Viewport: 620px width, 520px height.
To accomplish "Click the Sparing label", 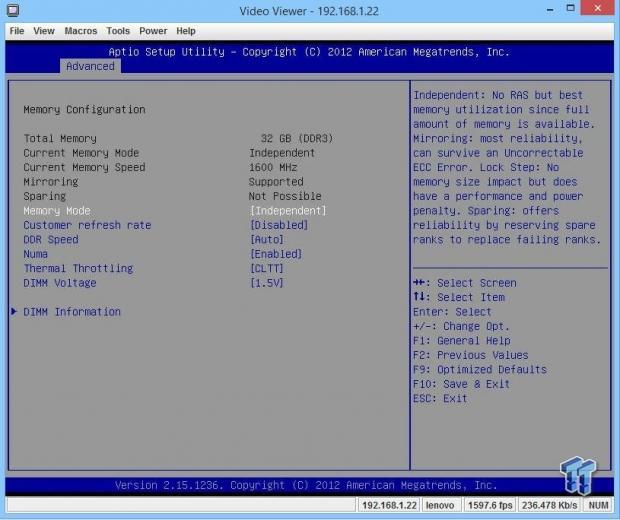I will pos(45,196).
